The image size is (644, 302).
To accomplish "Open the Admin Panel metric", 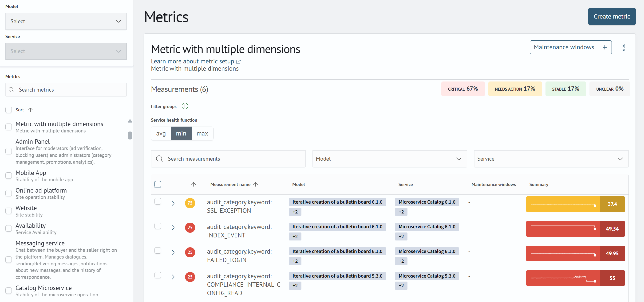I will pyautogui.click(x=32, y=142).
